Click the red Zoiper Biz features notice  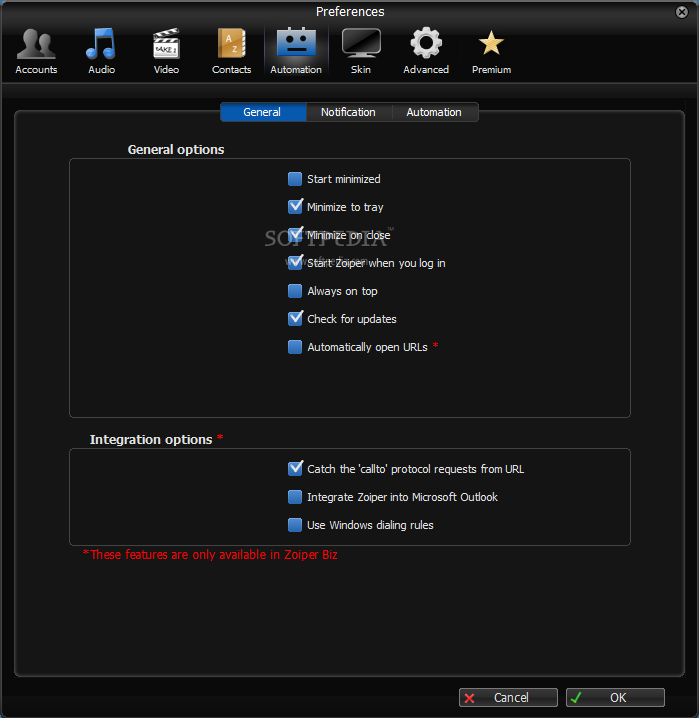(x=210, y=555)
